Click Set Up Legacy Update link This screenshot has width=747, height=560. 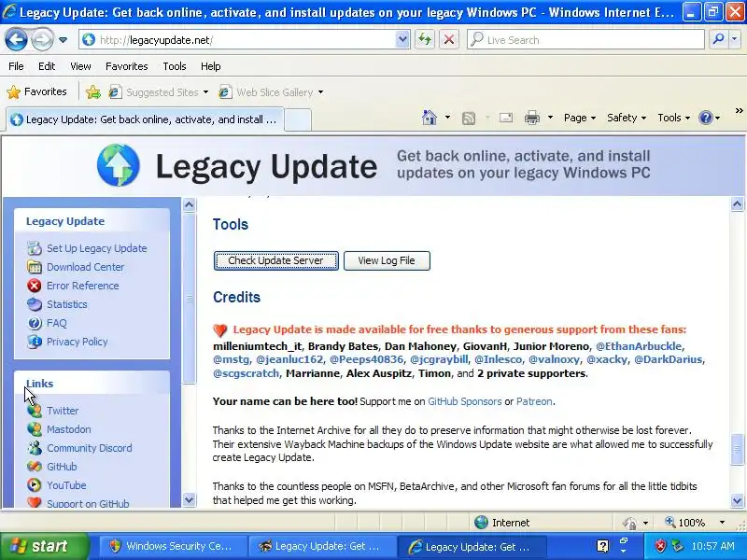click(x=97, y=248)
